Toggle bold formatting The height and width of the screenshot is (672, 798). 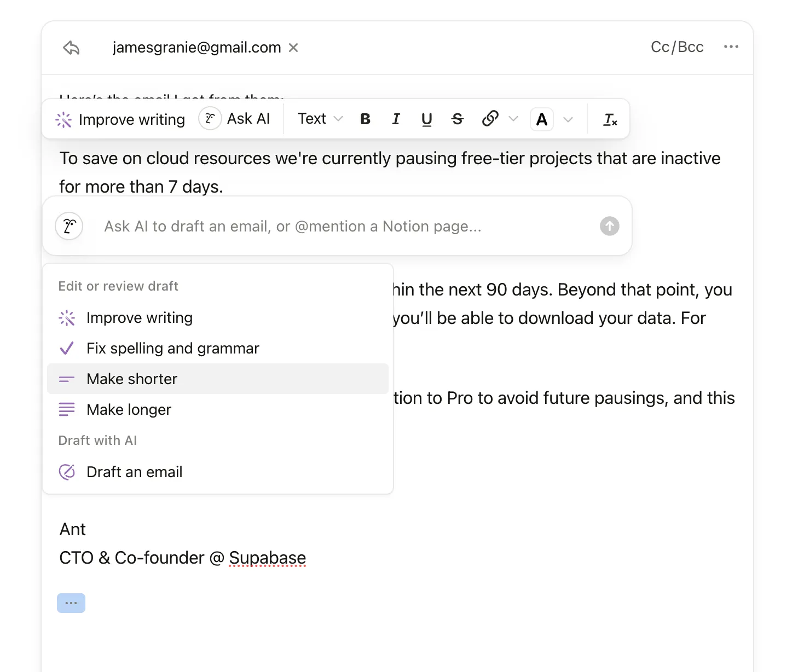tap(365, 119)
